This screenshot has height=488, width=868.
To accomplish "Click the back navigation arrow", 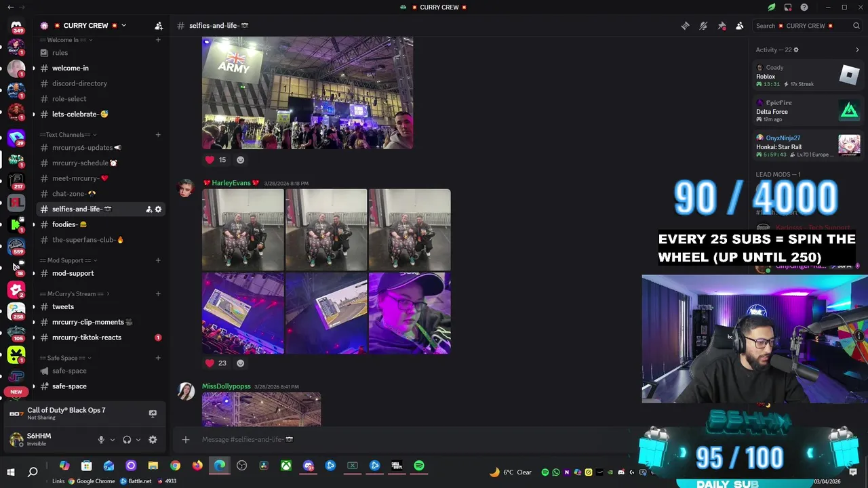I will (x=10, y=7).
